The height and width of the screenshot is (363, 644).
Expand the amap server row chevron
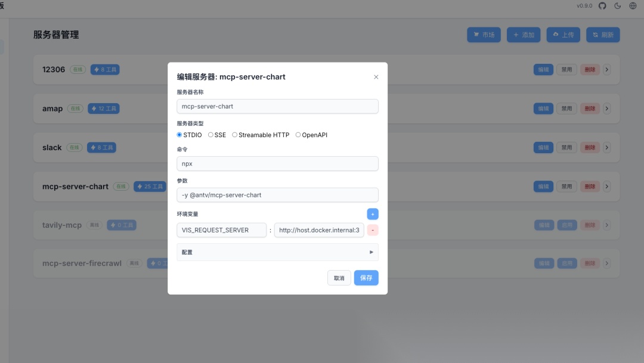(606, 108)
